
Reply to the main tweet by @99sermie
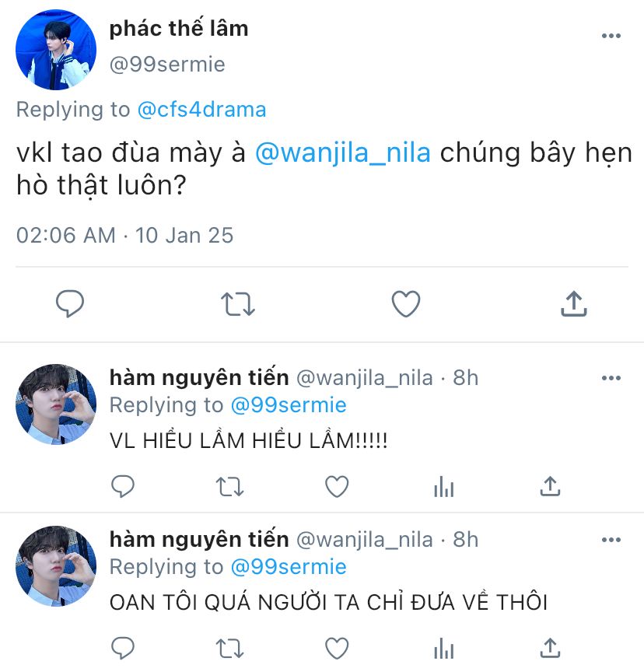pyautogui.click(x=70, y=304)
